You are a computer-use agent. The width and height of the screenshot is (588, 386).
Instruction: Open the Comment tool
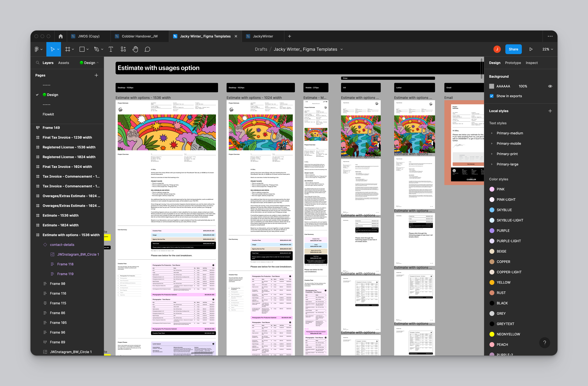tap(147, 49)
